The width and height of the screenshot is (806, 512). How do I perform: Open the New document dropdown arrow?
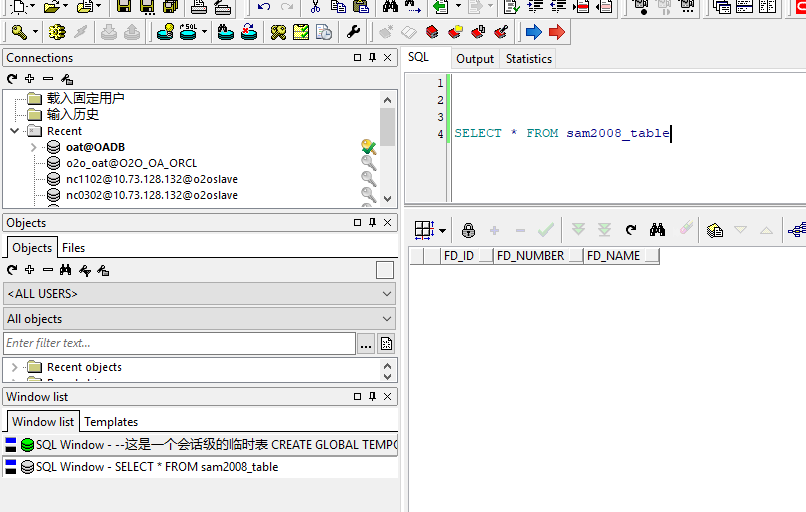click(32, 7)
